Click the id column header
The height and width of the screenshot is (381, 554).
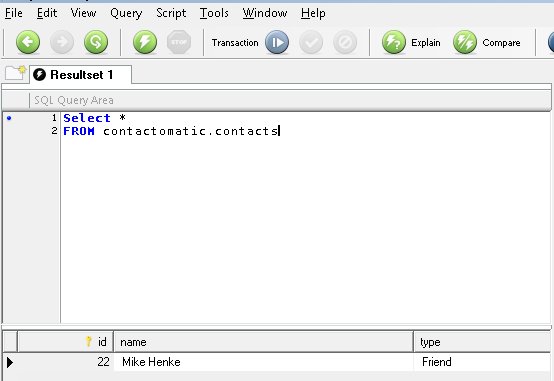66,342
